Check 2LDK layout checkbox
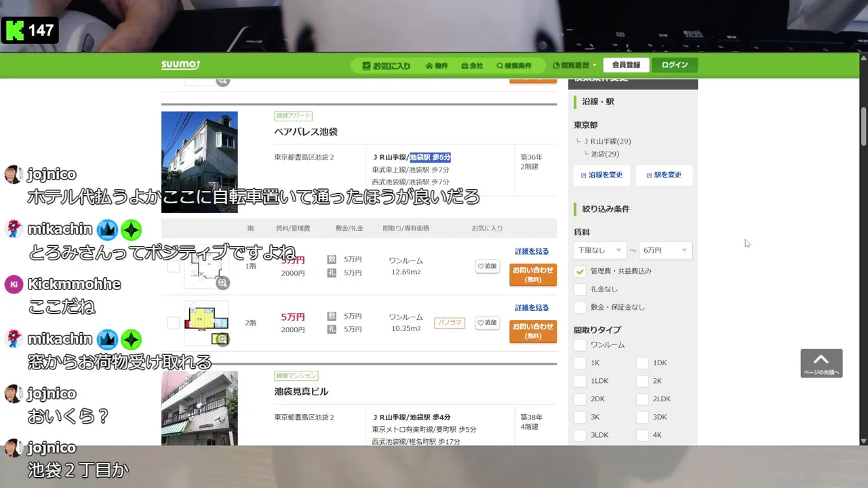Screen dimensions: 868x488 pyautogui.click(x=642, y=399)
